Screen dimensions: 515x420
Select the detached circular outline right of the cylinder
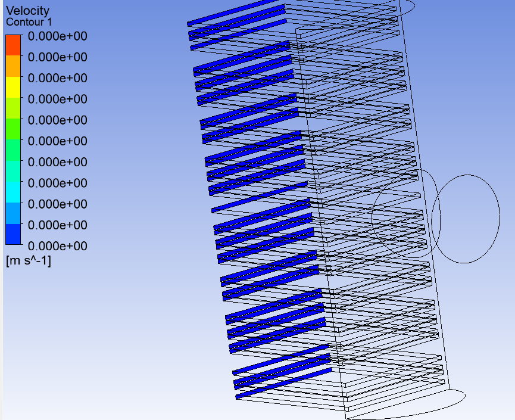(466, 219)
